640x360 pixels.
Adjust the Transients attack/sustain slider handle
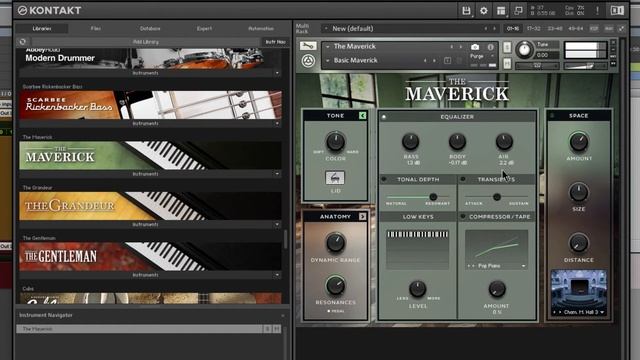click(497, 197)
